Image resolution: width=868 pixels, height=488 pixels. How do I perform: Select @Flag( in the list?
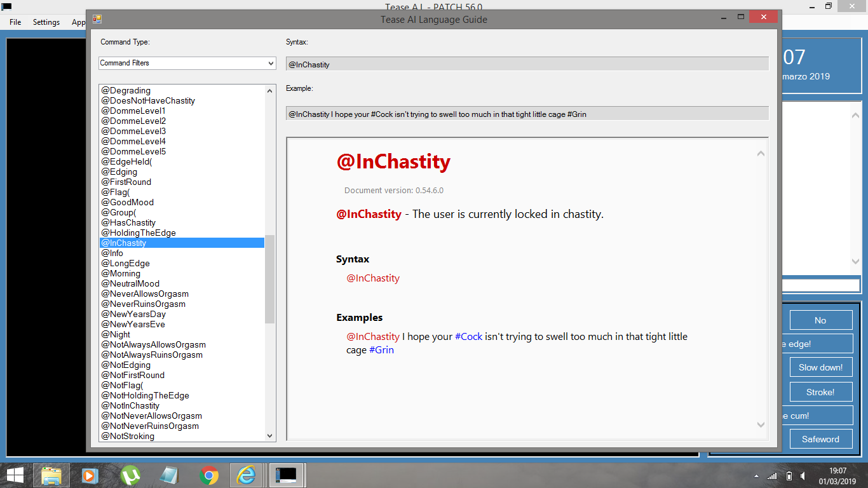click(x=182, y=192)
